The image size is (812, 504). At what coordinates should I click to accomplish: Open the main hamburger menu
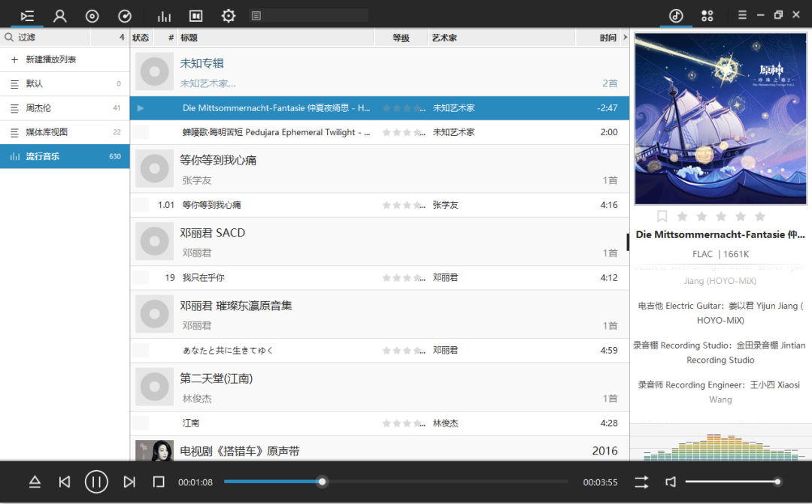point(742,15)
